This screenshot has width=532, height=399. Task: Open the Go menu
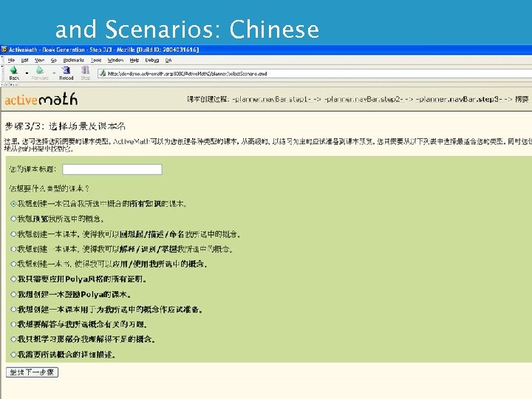pyautogui.click(x=54, y=60)
